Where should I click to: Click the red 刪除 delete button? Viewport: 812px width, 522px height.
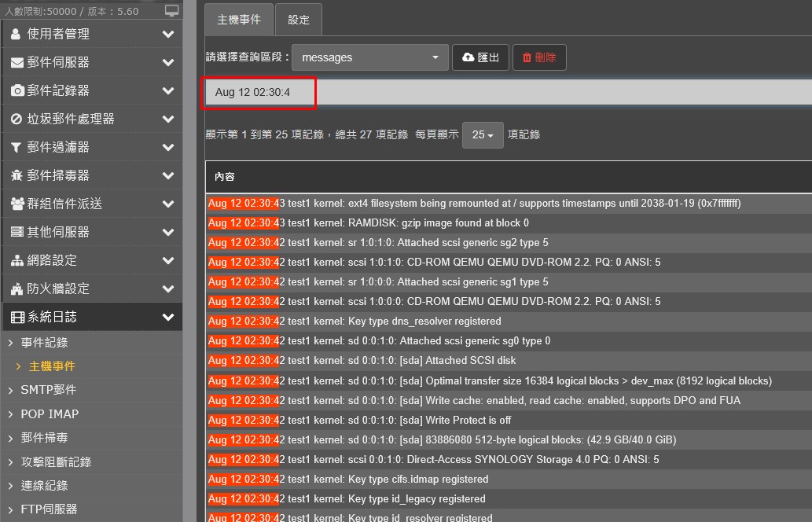(539, 57)
